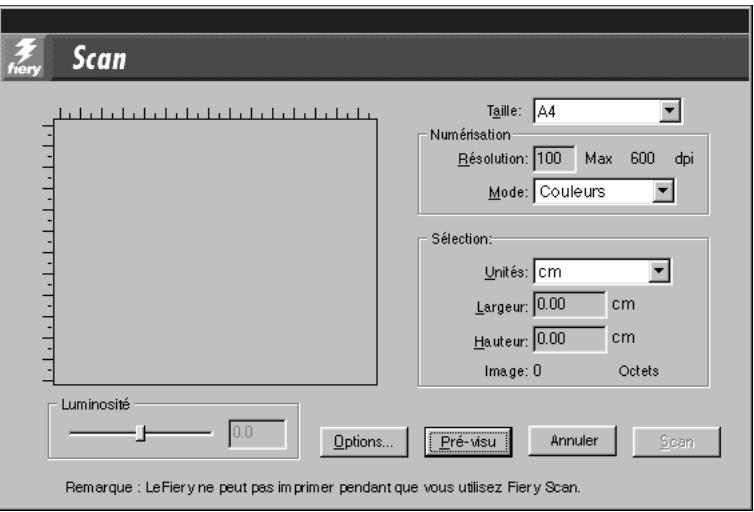Open the Mode dropdown showing Couleurs

coord(604,191)
